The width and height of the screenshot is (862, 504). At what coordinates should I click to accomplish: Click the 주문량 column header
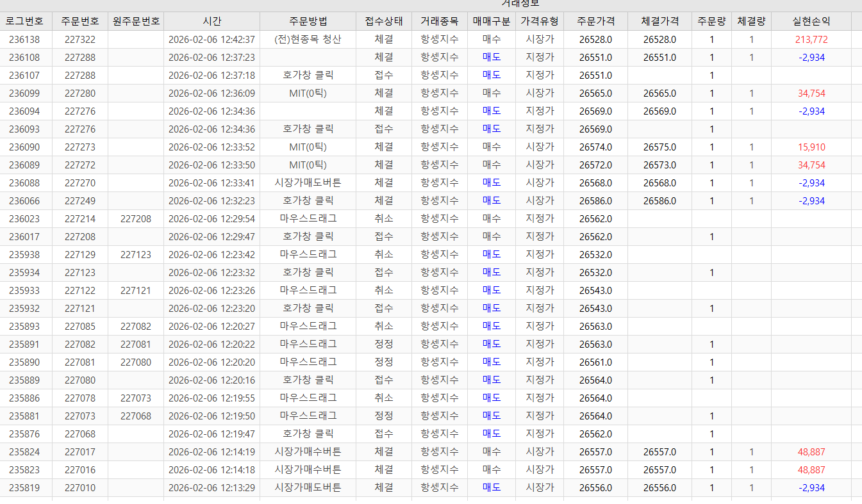tap(711, 21)
